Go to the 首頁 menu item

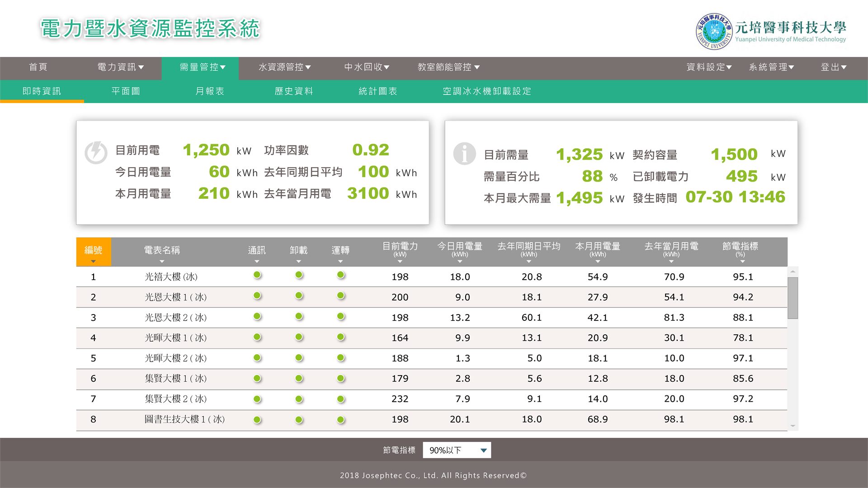click(38, 67)
